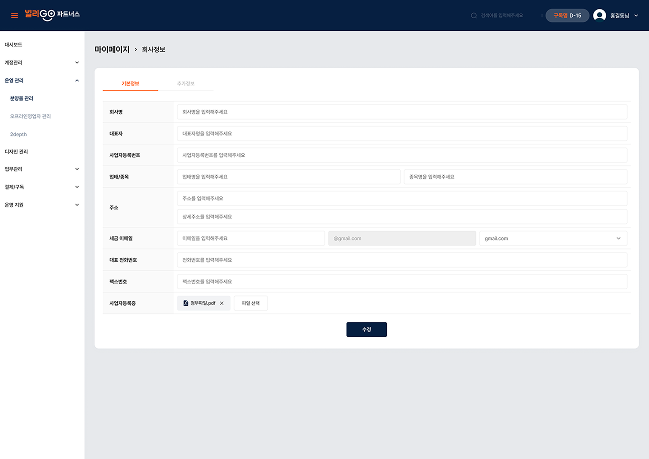This screenshot has width=649, height=459.
Task: Click the user profile avatar icon
Action: 599,15
